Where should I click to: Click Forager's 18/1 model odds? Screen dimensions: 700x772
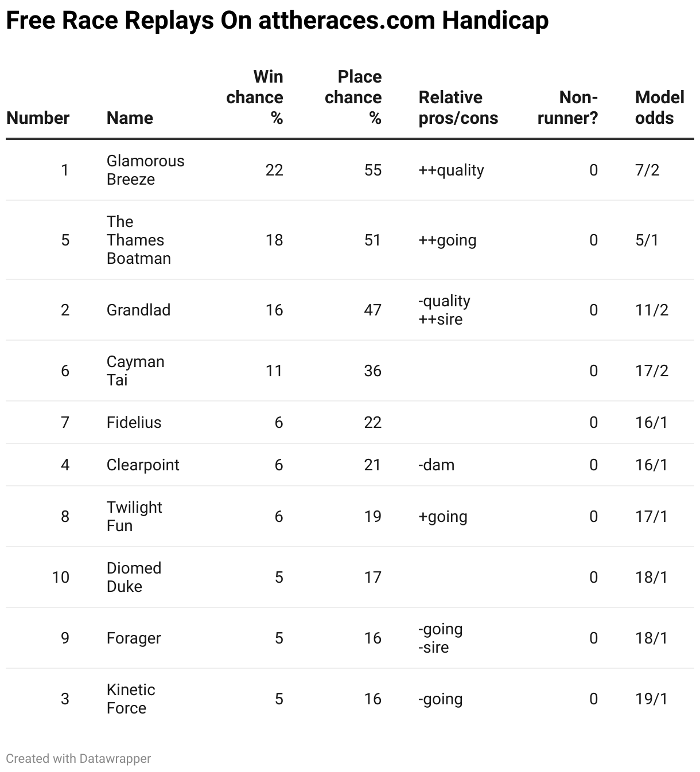point(651,638)
